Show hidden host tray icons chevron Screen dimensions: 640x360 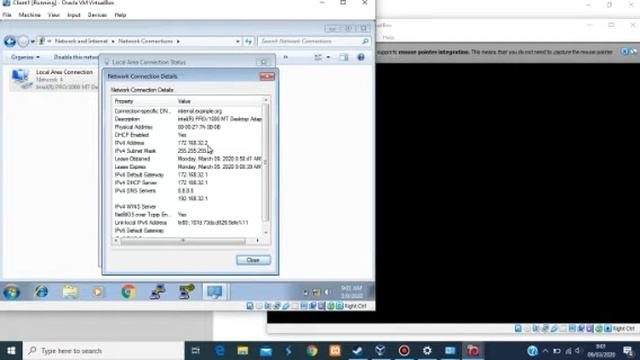coord(545,351)
